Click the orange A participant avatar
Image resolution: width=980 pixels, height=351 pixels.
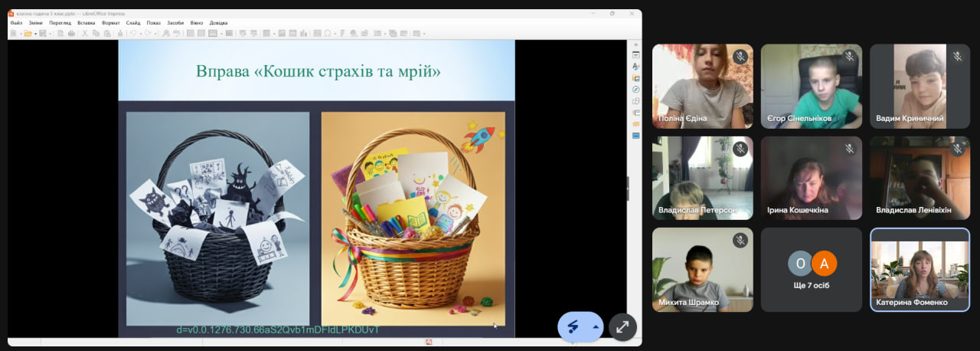(x=824, y=264)
